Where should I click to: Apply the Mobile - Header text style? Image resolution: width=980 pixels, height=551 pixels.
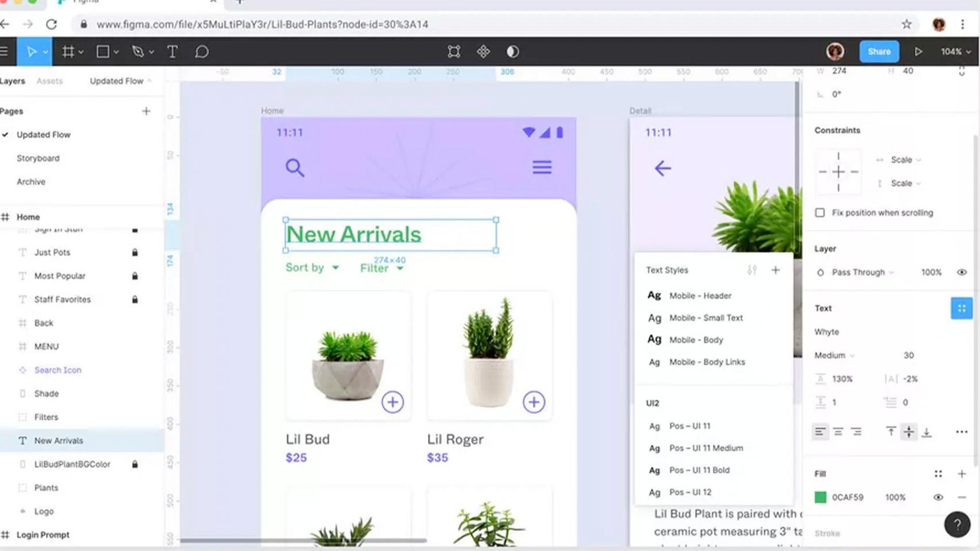tap(700, 295)
